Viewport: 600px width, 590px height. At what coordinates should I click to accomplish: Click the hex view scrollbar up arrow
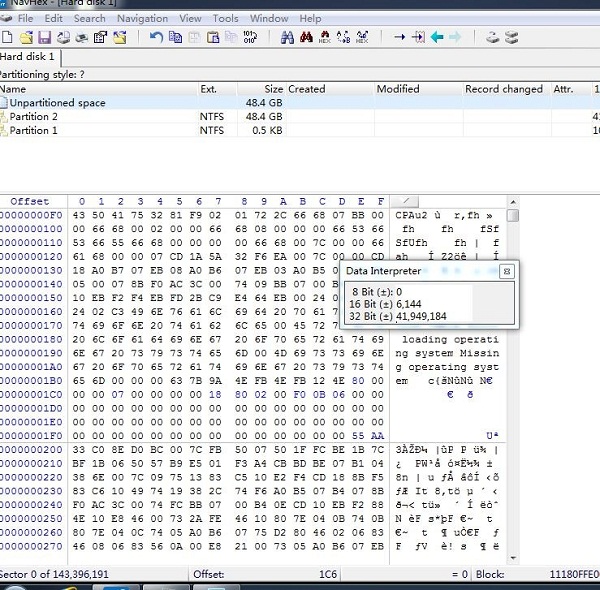tap(513, 202)
